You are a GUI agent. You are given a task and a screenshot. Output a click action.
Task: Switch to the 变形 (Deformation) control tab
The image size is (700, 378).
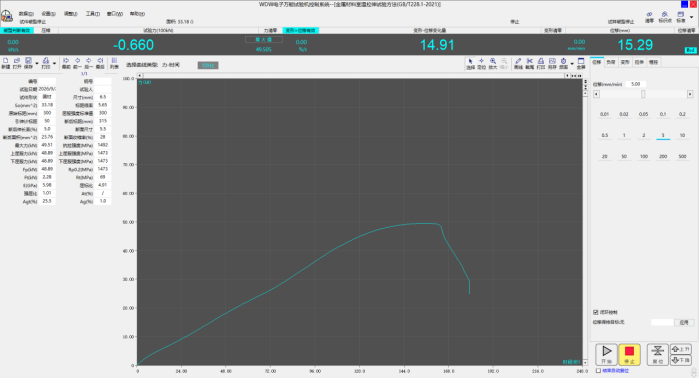tap(625, 62)
